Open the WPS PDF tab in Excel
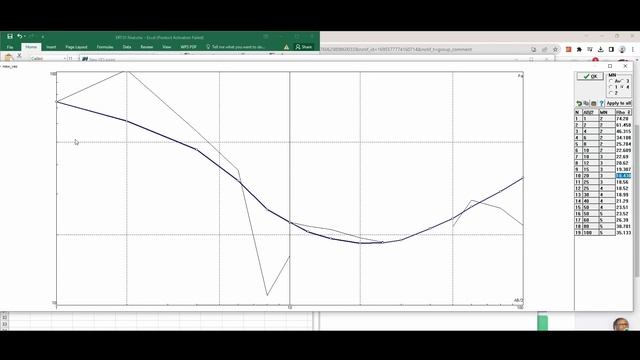Image resolution: width=640 pixels, height=360 pixels. (188, 47)
